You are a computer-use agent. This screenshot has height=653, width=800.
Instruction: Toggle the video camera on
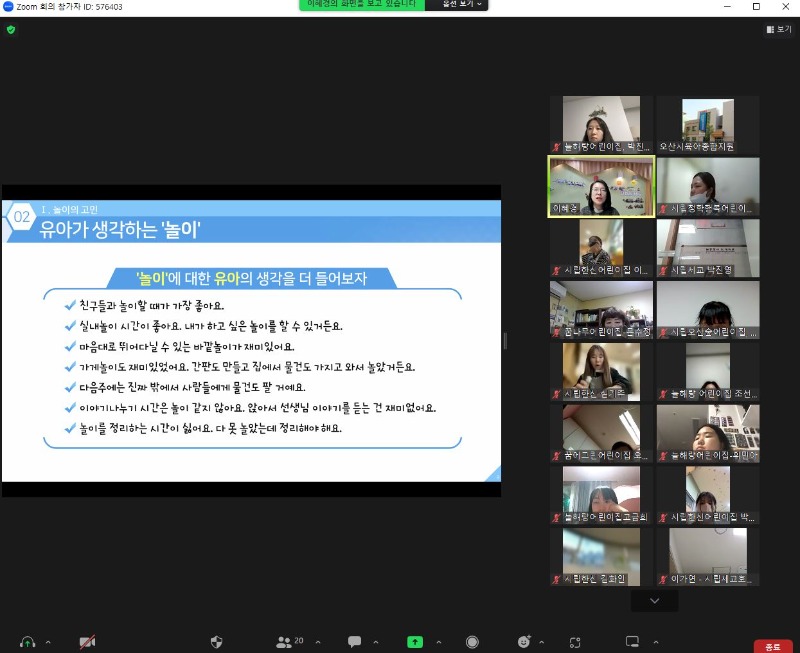pos(87,641)
